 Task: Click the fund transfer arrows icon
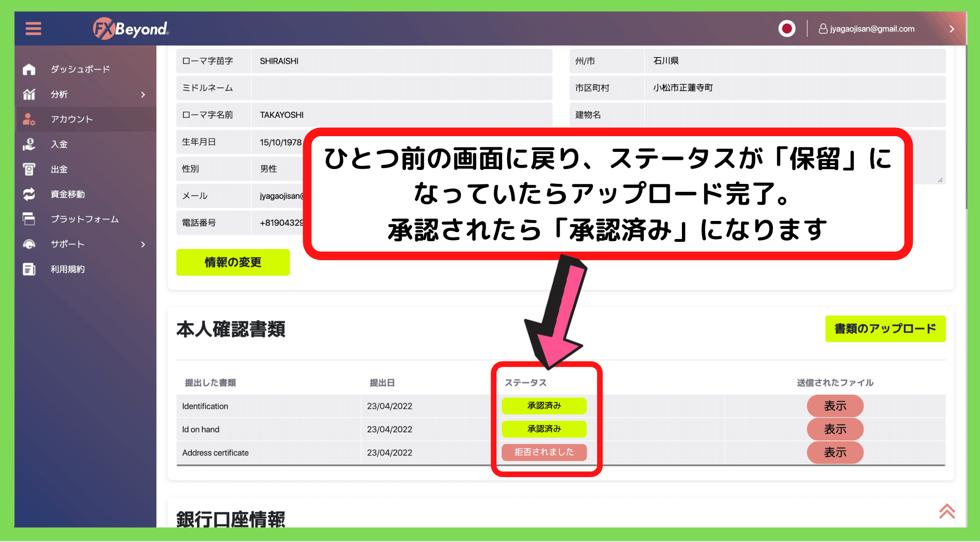[x=29, y=194]
